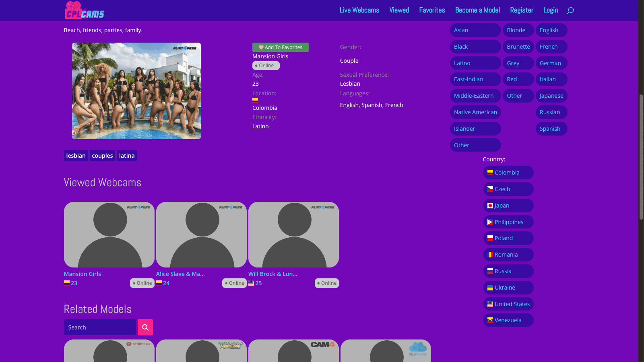Select Red hair filter
The width and height of the screenshot is (644, 362).
click(x=518, y=79)
